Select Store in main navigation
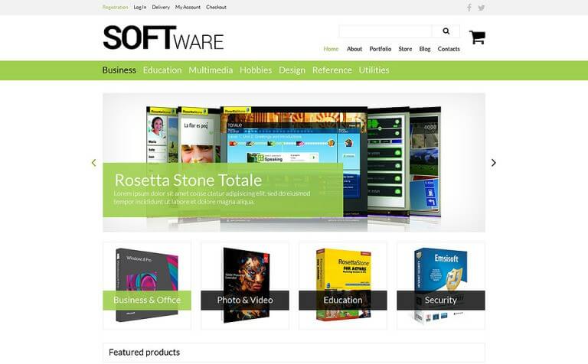Viewport: 588px width, 364px height. point(405,49)
